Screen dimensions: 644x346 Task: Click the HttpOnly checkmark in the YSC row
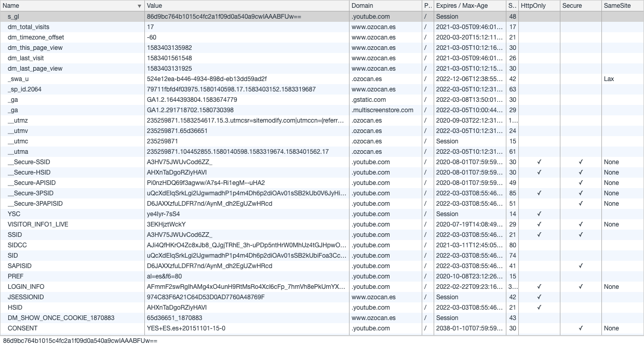[539, 214]
